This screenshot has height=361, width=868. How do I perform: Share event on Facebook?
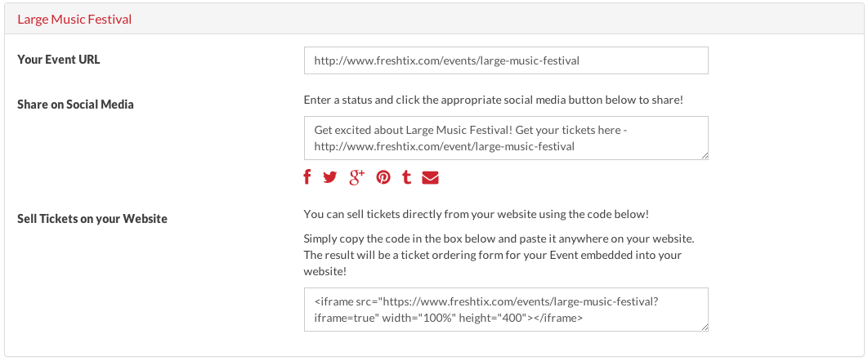(307, 177)
